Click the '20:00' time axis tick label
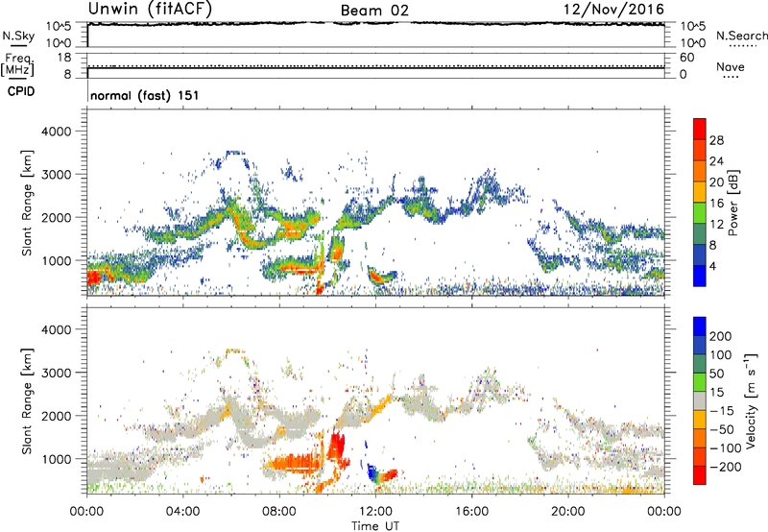 pyautogui.click(x=567, y=512)
